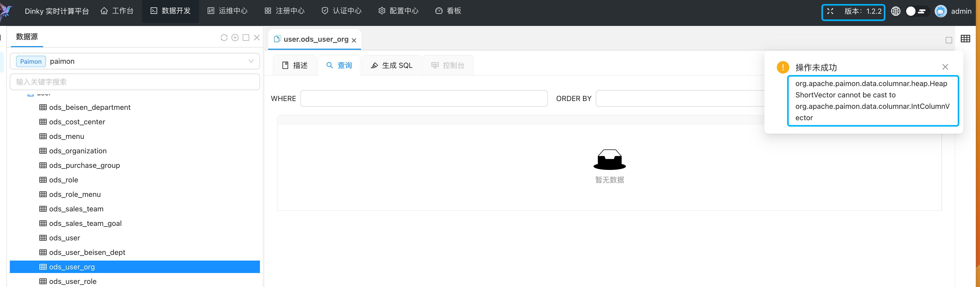
Task: Switch to the 生成 SQL tab
Action: pyautogui.click(x=392, y=65)
